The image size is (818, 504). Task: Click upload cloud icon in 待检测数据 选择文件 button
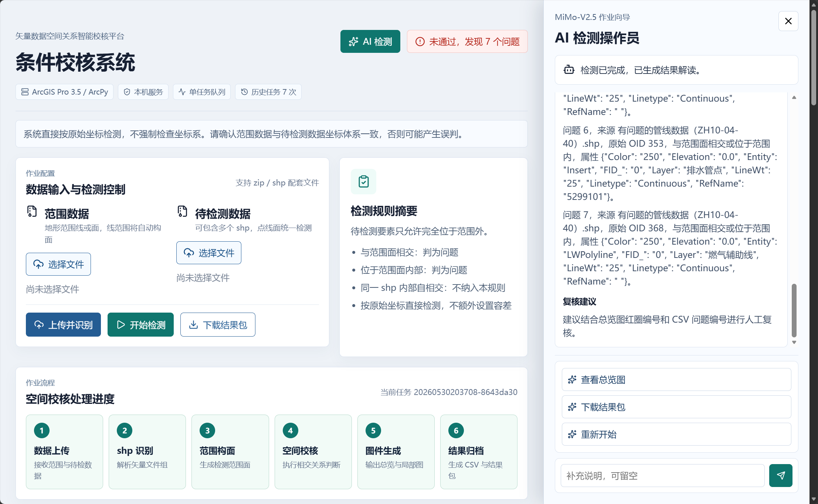coord(189,253)
